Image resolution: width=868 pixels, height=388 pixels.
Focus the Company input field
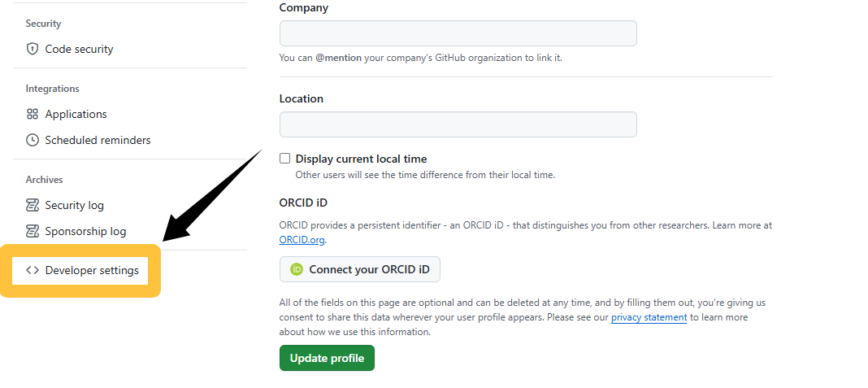458,33
